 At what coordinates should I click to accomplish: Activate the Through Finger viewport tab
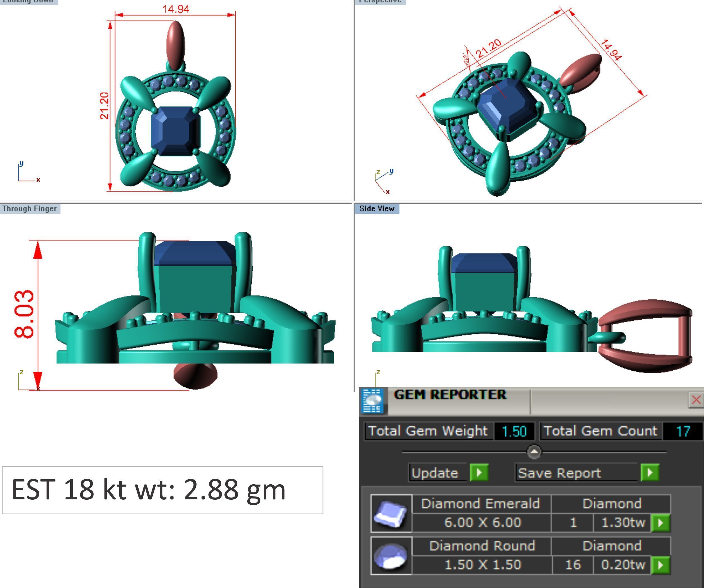[30, 209]
